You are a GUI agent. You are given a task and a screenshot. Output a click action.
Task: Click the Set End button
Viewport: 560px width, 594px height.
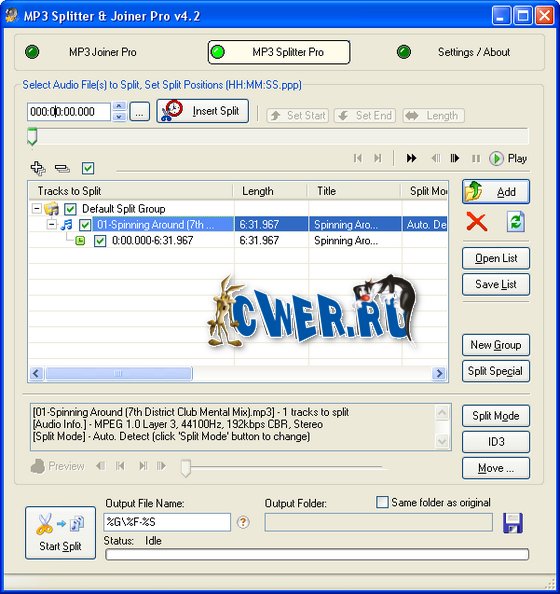365,116
